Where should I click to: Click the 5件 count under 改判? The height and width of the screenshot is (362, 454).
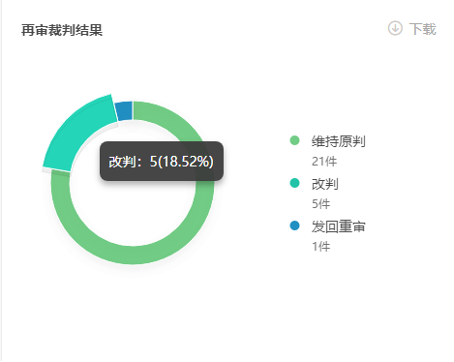point(321,204)
